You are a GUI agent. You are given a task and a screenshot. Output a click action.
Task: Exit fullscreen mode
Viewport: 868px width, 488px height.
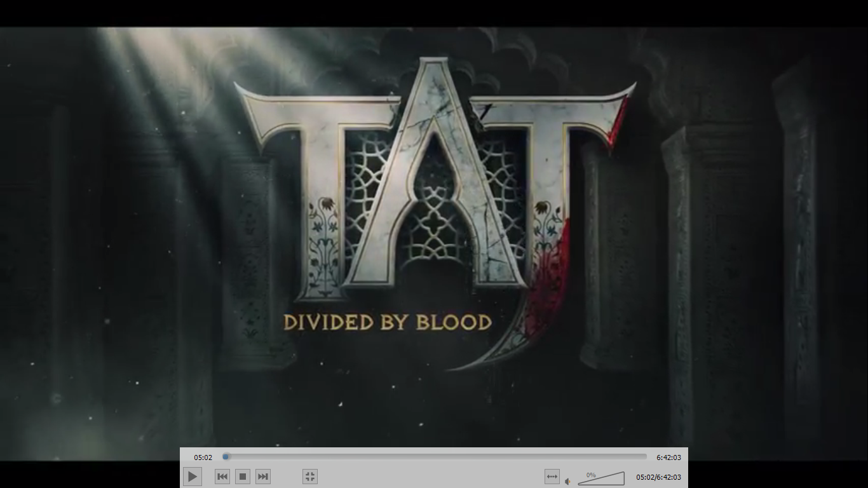click(x=310, y=477)
